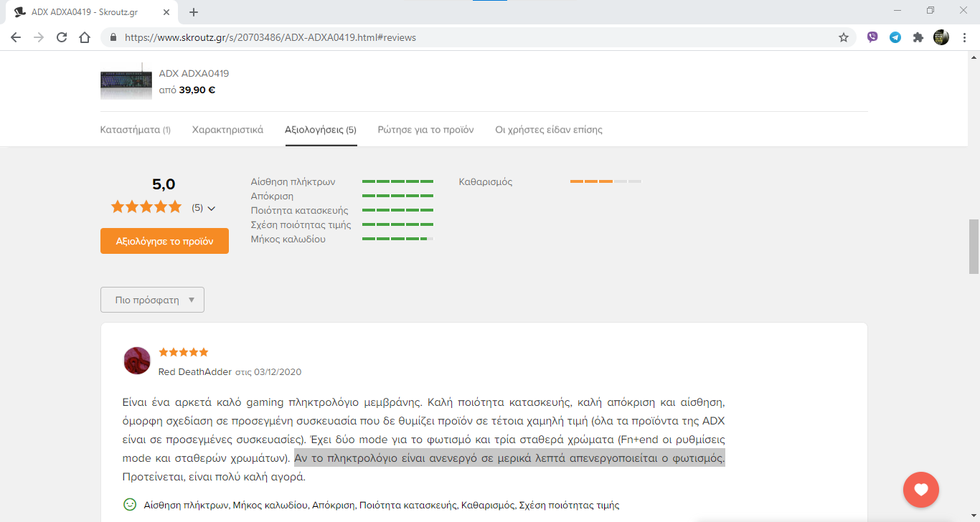Click the Ποιότητα κατασκευής rating bar
980x522 pixels.
click(398, 210)
